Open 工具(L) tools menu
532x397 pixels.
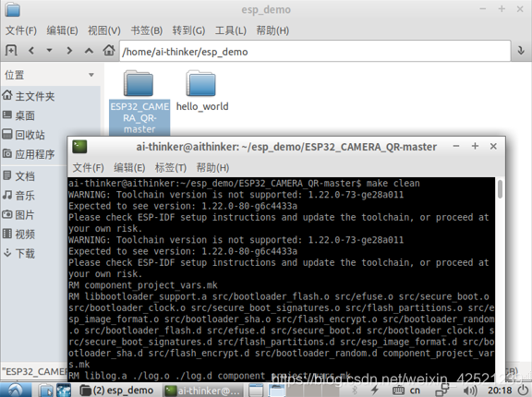coord(231,30)
